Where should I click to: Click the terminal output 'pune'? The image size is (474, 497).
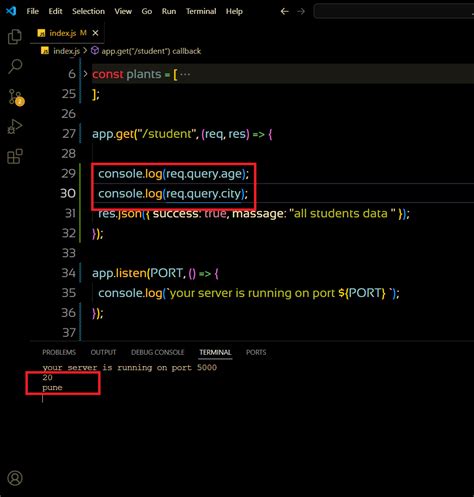coord(52,388)
